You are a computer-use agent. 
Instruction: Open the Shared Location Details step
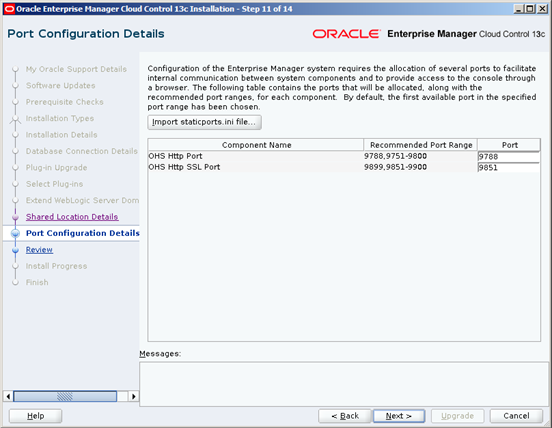[x=72, y=217]
